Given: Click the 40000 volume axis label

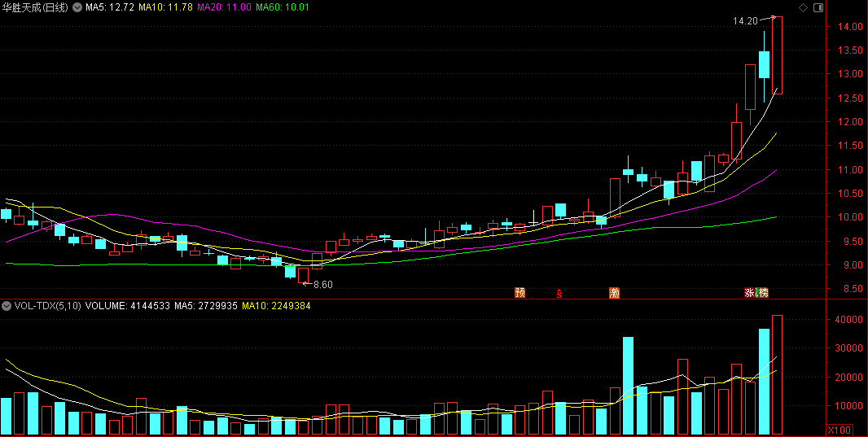Looking at the screenshot, I should [850, 320].
